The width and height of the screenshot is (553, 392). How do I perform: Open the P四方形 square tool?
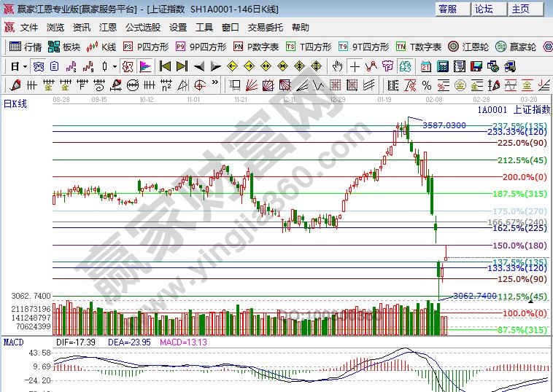(x=146, y=47)
